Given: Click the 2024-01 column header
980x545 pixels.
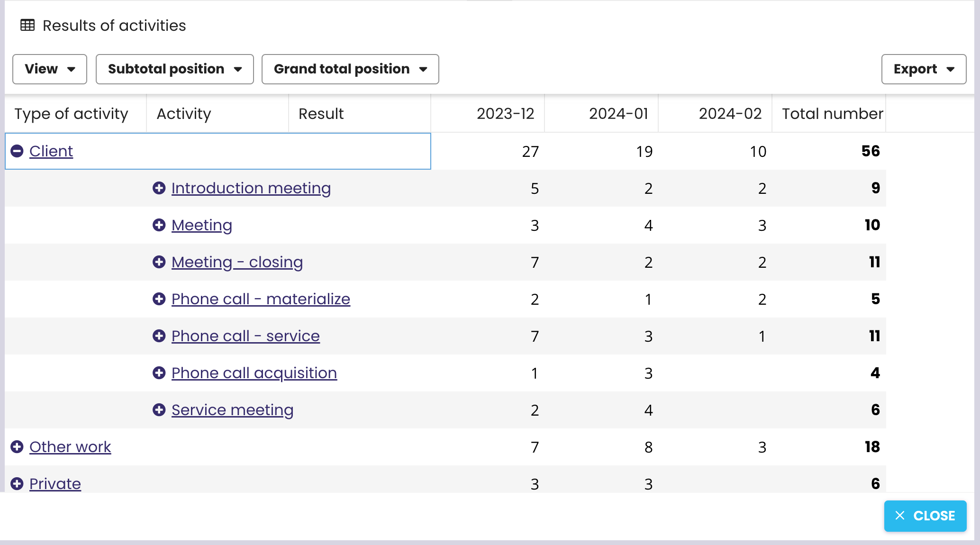Looking at the screenshot, I should tap(602, 114).
